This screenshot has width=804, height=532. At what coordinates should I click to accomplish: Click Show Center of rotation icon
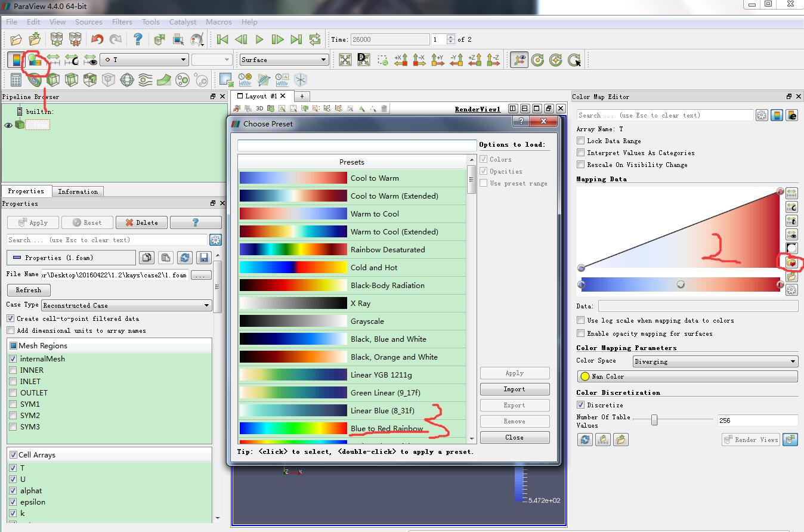(x=537, y=60)
